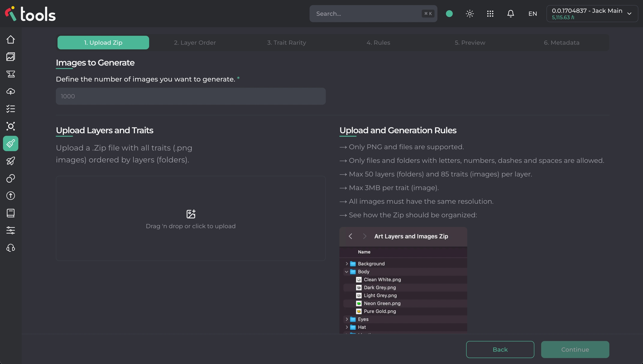Open the image gallery sidebar icon
This screenshot has width=643, height=364.
coord(11,57)
